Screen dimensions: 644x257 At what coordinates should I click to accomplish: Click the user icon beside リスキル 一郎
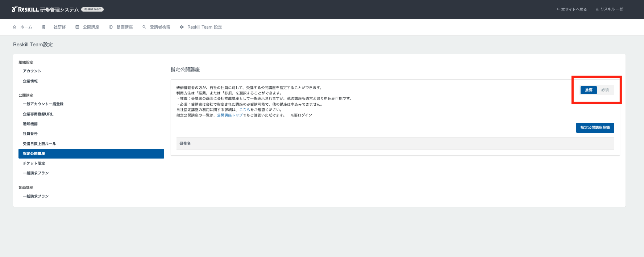(x=597, y=9)
